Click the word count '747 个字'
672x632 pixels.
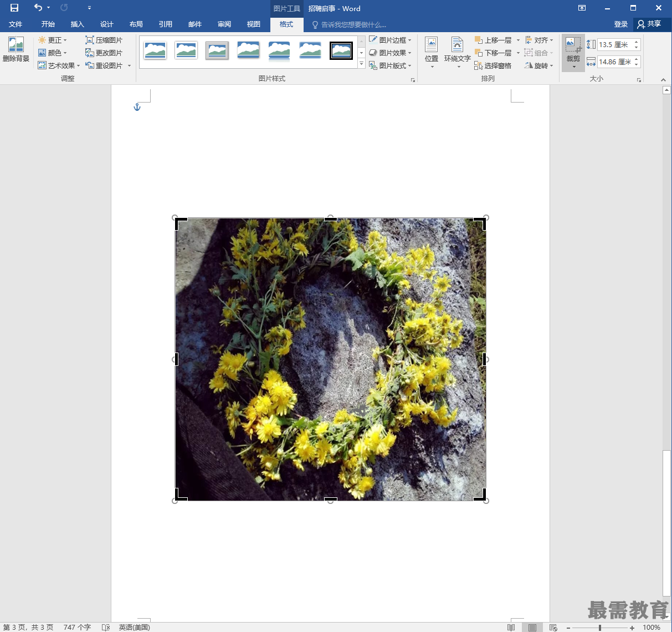point(77,627)
